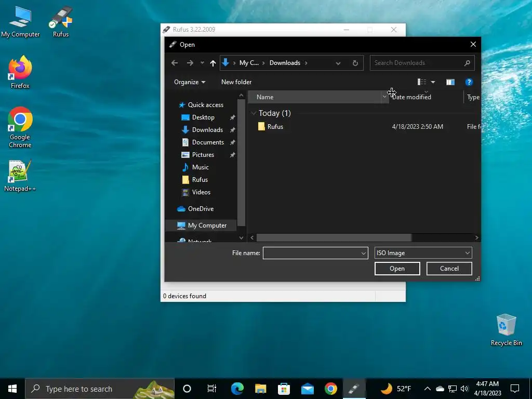Open Desktop in navigation pane

pos(203,117)
